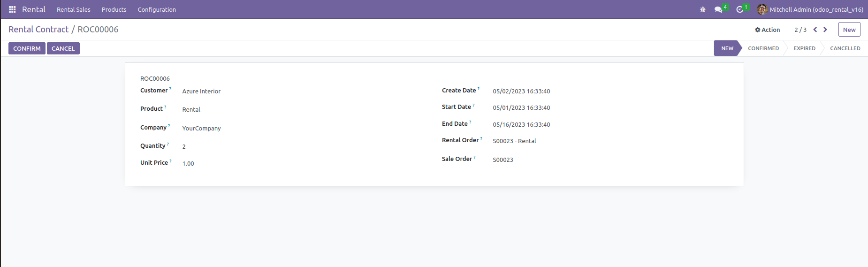Show help mark beside End Date label
This screenshot has height=267, width=868.
click(x=470, y=122)
